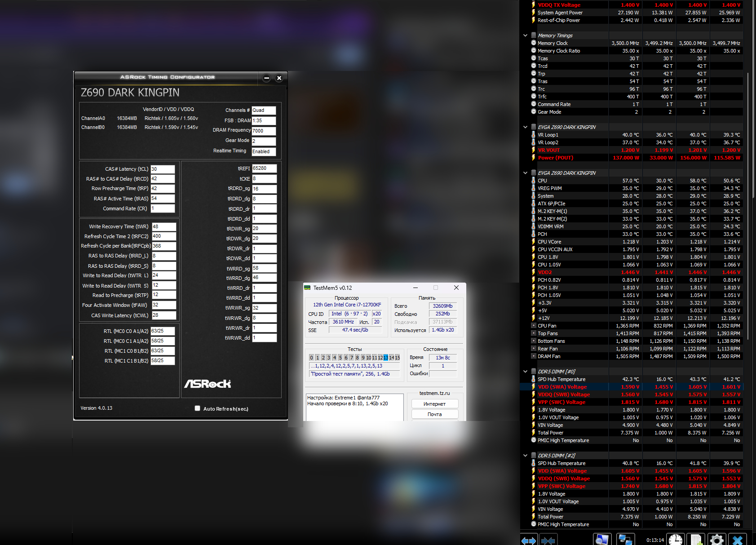
Task: Click the lightning icon beside VR VOUT
Action: tap(534, 150)
